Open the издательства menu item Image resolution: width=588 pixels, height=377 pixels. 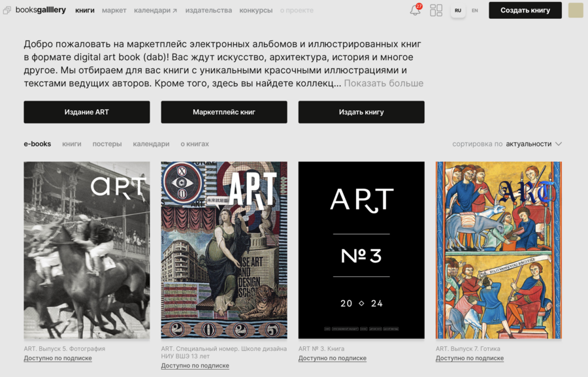tap(208, 10)
